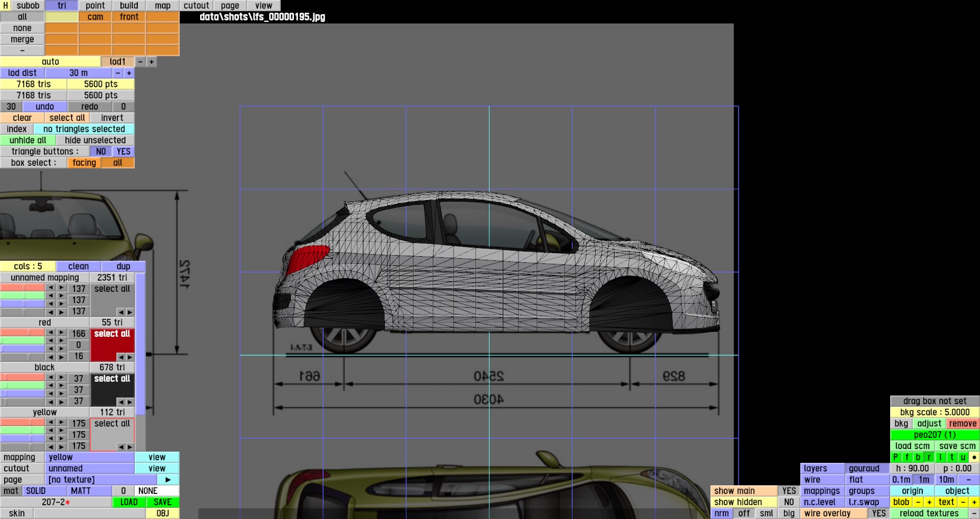Increase text size with plus
Screen dimensions: 980x519
tap(974, 502)
